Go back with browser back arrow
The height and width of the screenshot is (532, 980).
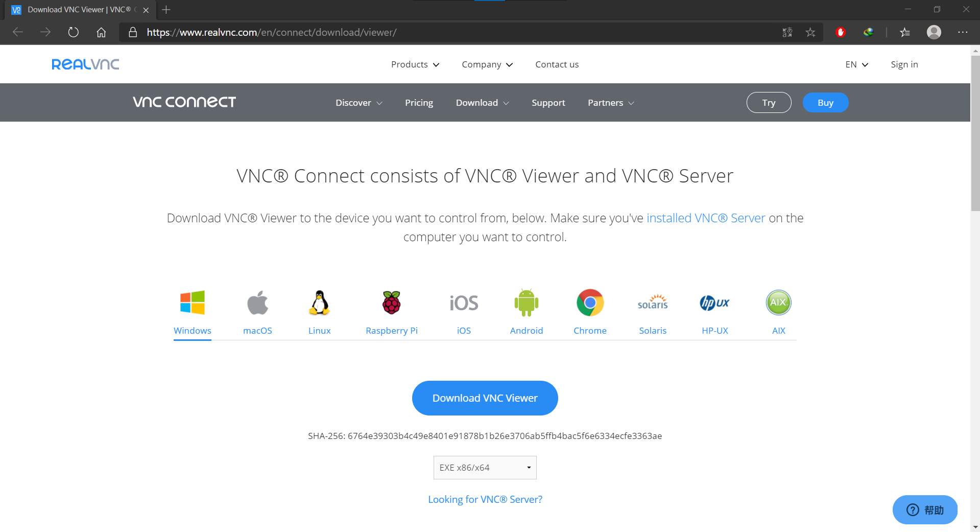(x=18, y=32)
